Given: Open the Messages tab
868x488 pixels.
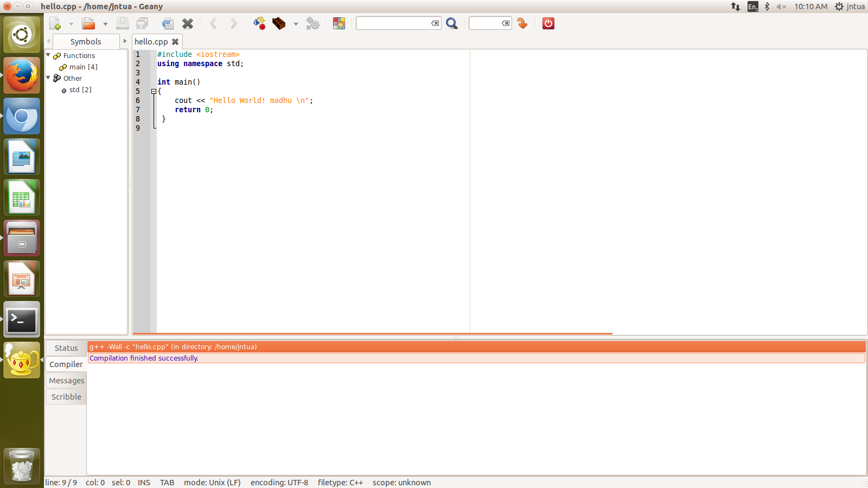Looking at the screenshot, I should point(66,381).
